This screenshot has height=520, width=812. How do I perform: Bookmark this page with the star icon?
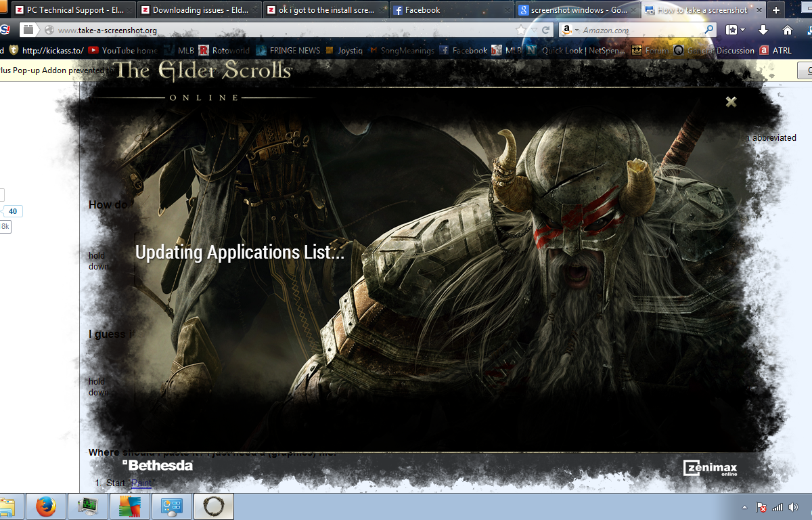[520, 30]
